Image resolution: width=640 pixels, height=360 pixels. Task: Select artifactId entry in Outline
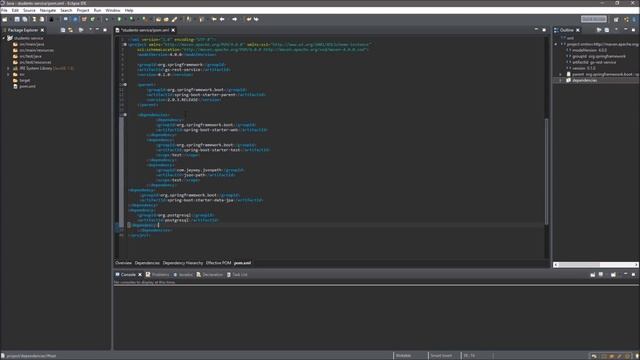[594, 62]
